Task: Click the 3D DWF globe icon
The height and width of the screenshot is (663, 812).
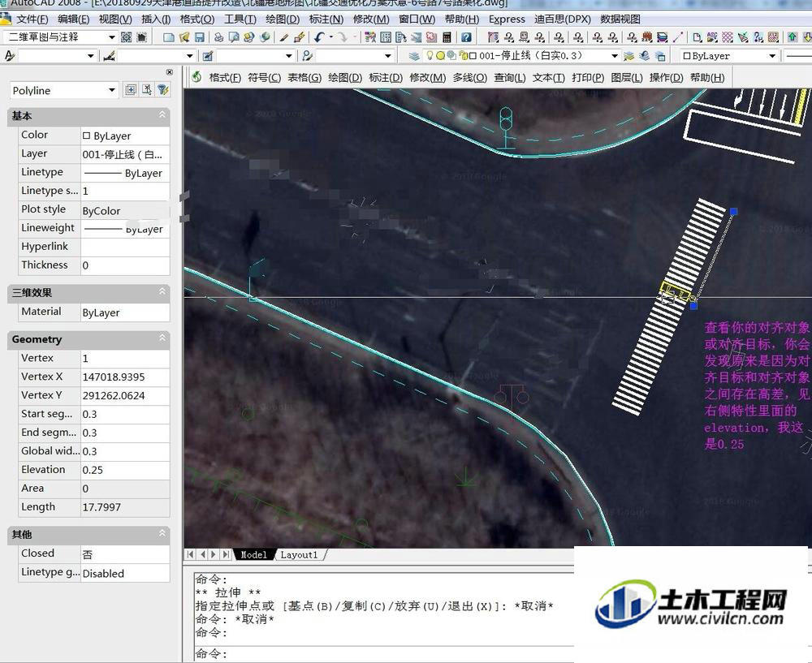Action: (266, 37)
